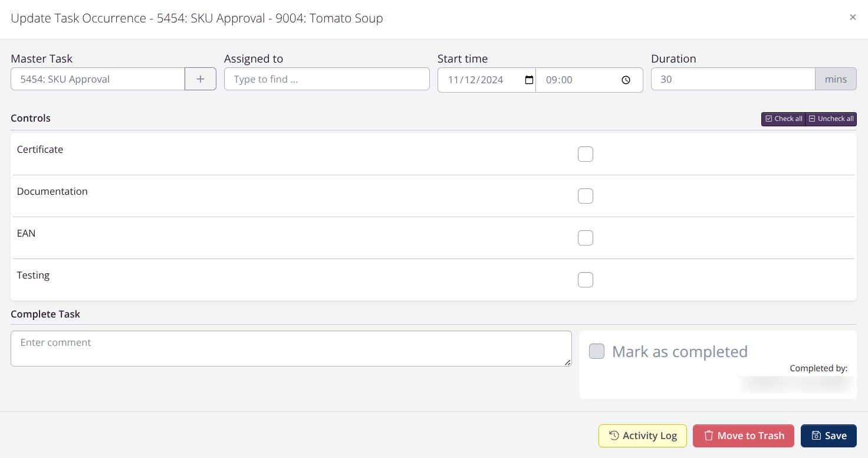Open the Activity Log

tap(643, 436)
